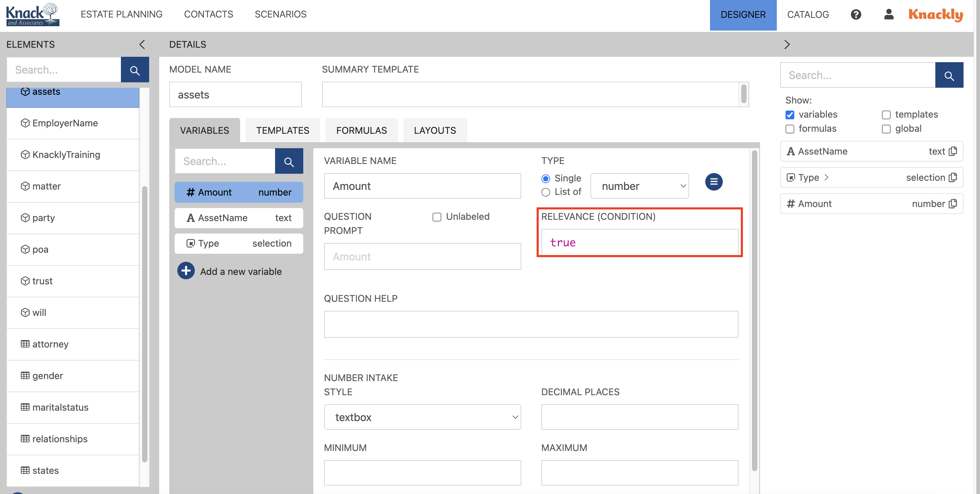
Task: Collapse the Elements panel with the chevron
Action: (142, 45)
